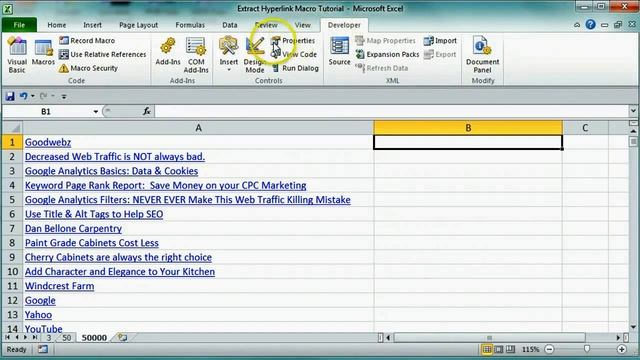Switch to the Data tab
Viewport: 640px width, 360px height.
(x=230, y=25)
